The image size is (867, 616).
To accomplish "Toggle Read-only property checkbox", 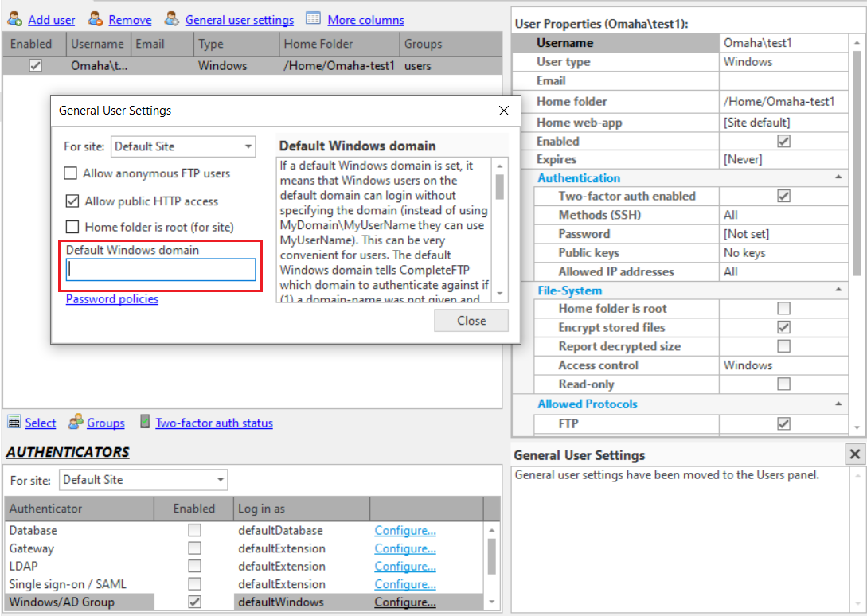I will click(x=783, y=383).
